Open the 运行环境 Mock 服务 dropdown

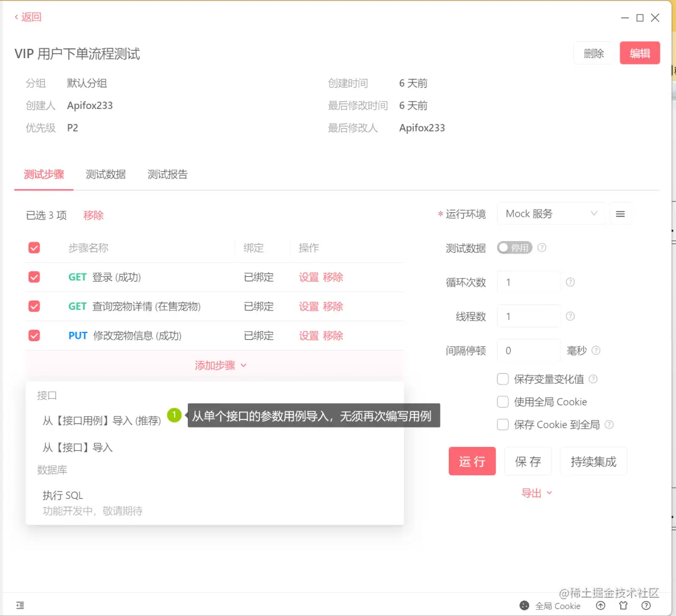[x=551, y=214]
